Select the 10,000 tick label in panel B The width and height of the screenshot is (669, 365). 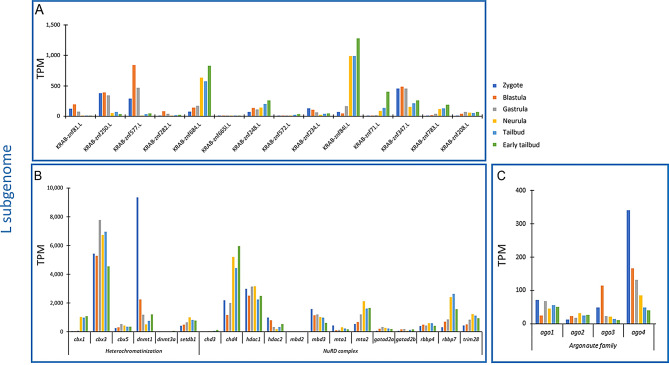pos(54,188)
